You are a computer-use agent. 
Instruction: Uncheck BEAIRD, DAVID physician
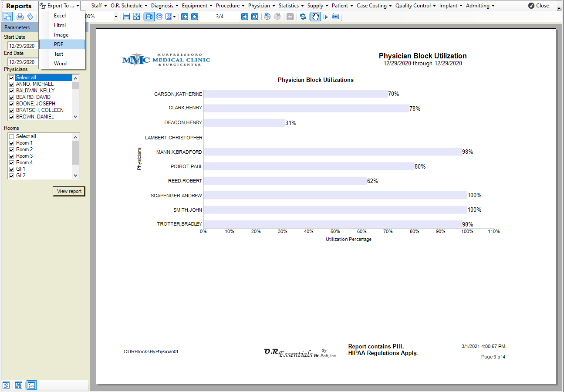click(12, 97)
